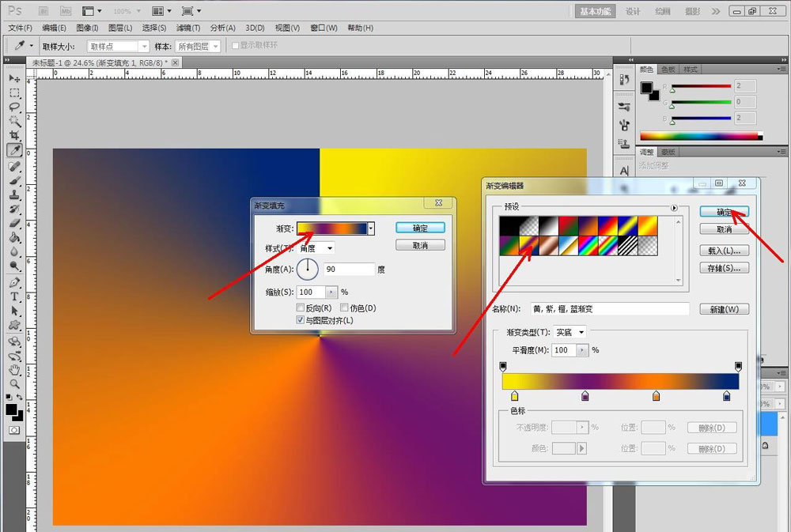Select the Eyedropper tool in the toolbox
The image size is (791, 532).
pos(14,149)
